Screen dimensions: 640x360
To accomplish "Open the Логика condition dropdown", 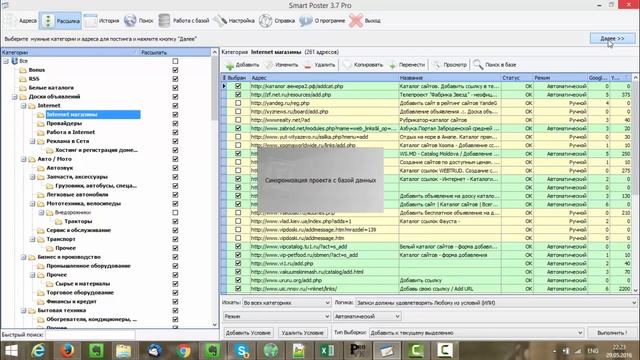I will 496,303.
